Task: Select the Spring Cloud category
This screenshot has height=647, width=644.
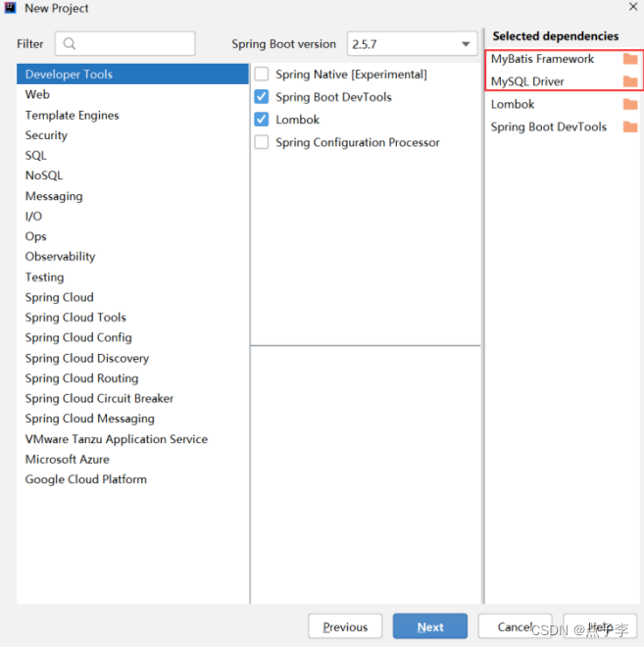Action: (x=132, y=297)
